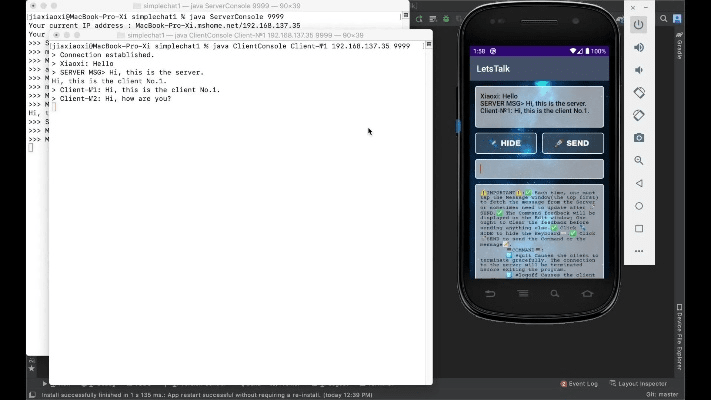The height and width of the screenshot is (400, 711).
Task: Decrease the emulator volume
Action: pyautogui.click(x=639, y=70)
